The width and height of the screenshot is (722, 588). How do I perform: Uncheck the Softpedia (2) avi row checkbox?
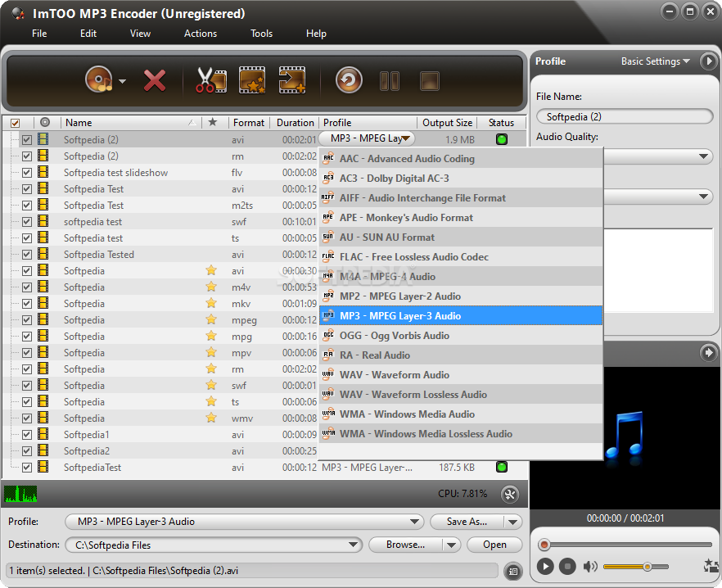(x=27, y=139)
